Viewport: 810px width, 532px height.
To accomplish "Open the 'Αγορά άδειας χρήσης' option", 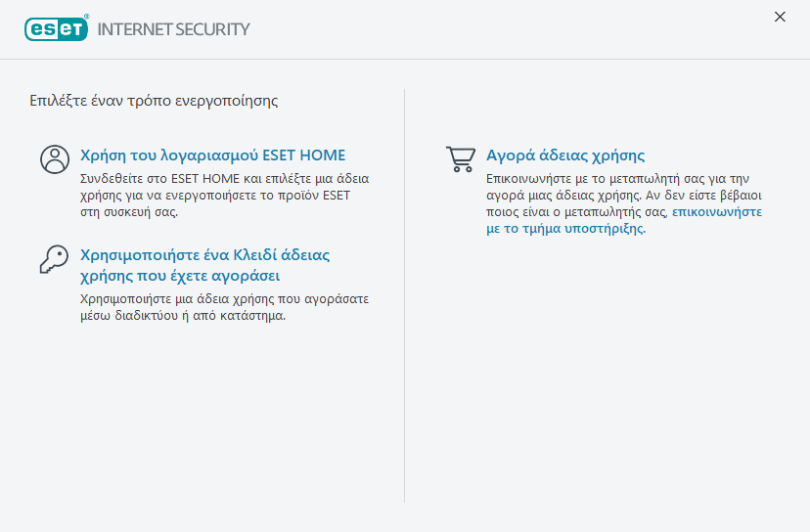I will [x=565, y=155].
